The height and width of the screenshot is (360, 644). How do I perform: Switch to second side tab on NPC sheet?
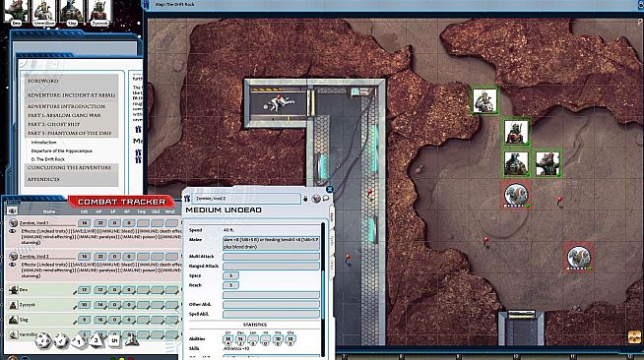pos(332,243)
